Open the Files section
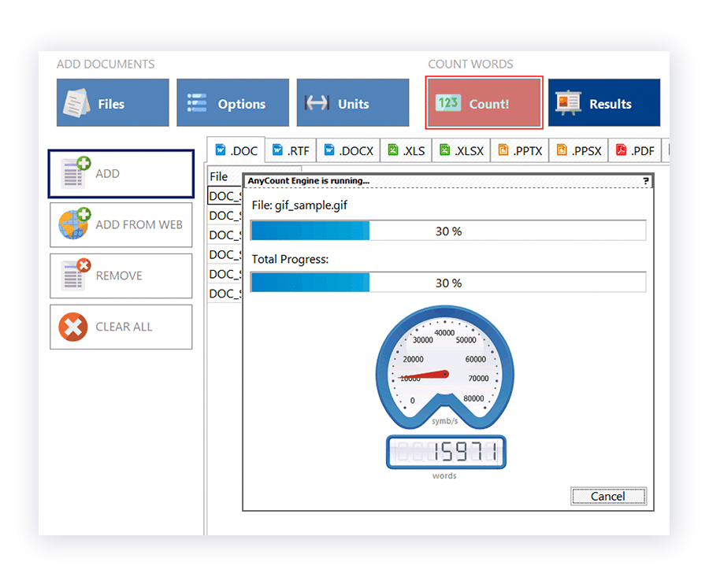Viewport: 709px width, 588px height. tap(113, 103)
